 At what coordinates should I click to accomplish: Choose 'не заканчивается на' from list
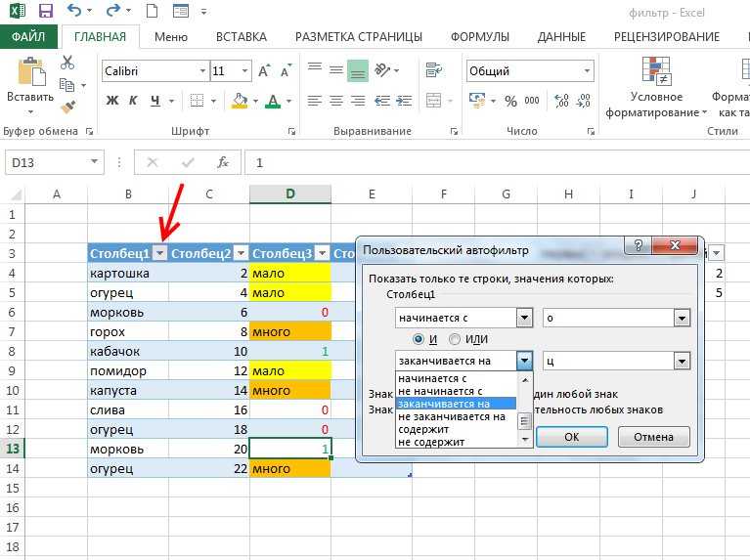(457, 416)
